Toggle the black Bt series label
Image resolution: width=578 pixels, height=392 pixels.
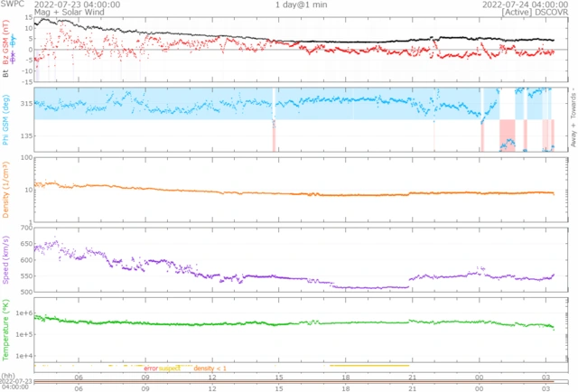click(x=5, y=73)
